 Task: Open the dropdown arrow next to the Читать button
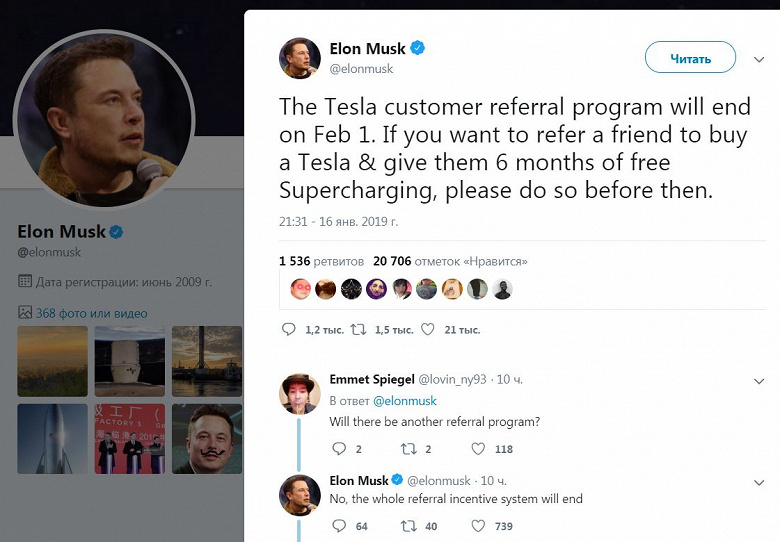click(x=757, y=59)
